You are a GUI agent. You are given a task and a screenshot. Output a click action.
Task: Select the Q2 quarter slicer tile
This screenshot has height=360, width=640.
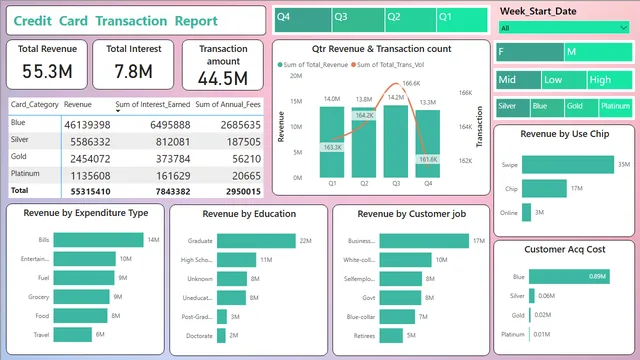411,20
